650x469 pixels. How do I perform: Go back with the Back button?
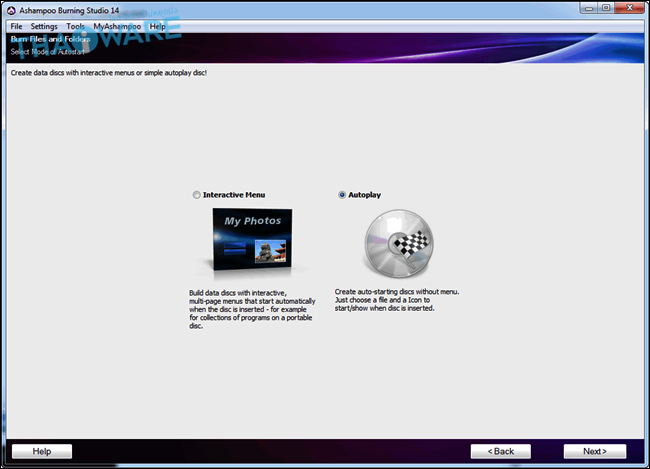501,451
